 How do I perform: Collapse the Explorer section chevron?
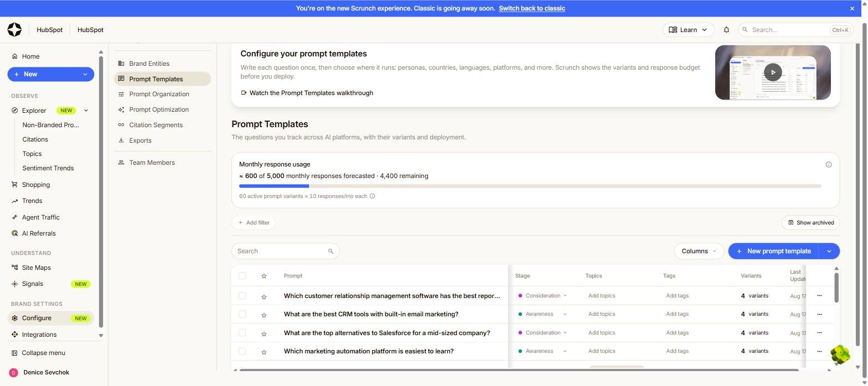tap(86, 111)
